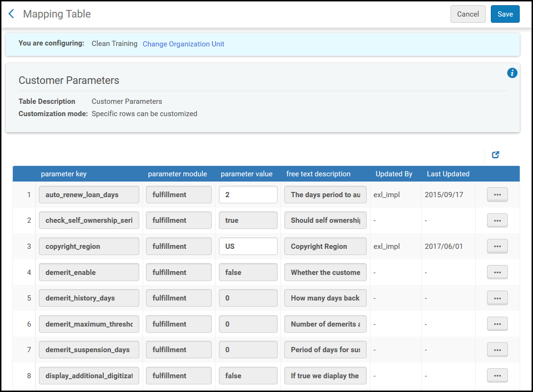Open row actions for copyright_region
The width and height of the screenshot is (533, 392).
point(497,246)
